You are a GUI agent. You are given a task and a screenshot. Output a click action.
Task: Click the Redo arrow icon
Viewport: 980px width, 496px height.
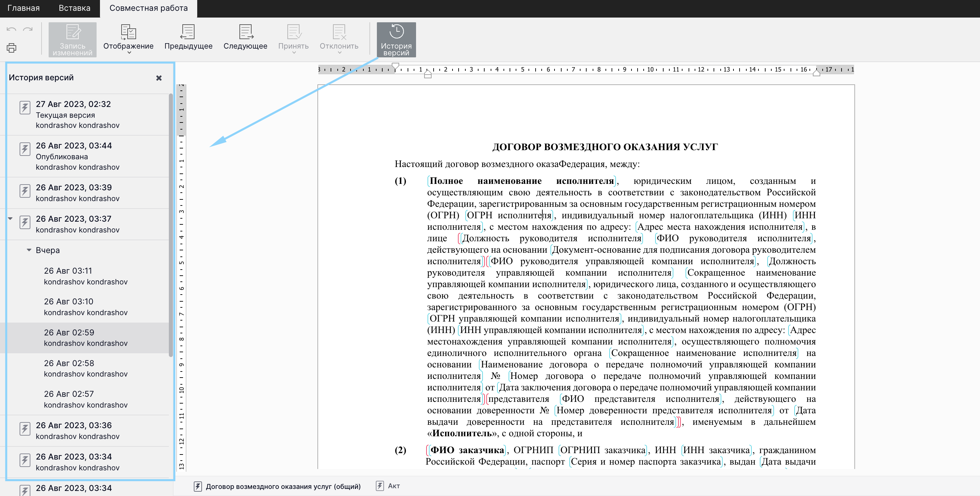pos(28,29)
